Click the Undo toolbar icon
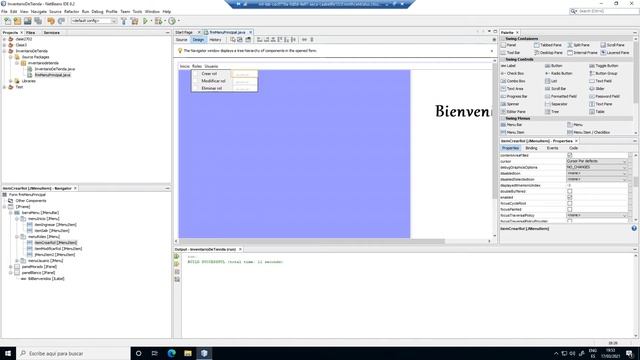This screenshot has width=640, height=360. (51, 21)
